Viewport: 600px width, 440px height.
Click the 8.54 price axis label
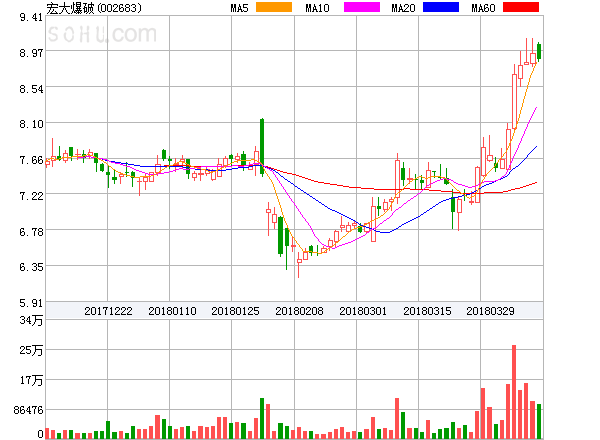(x=31, y=89)
